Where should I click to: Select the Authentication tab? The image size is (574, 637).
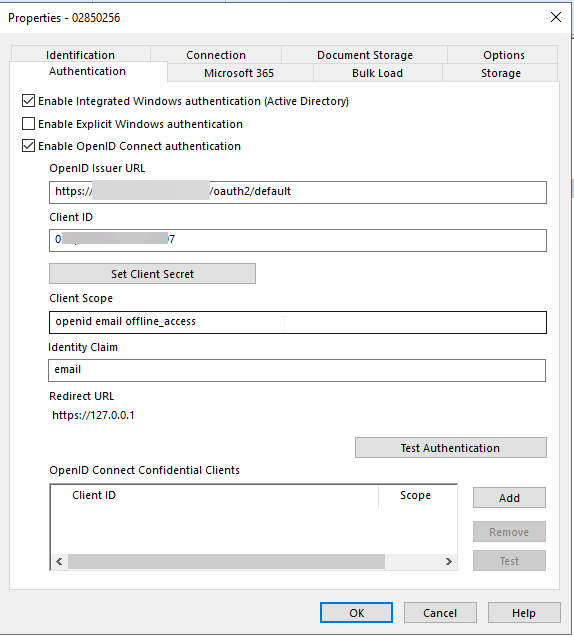(x=87, y=72)
